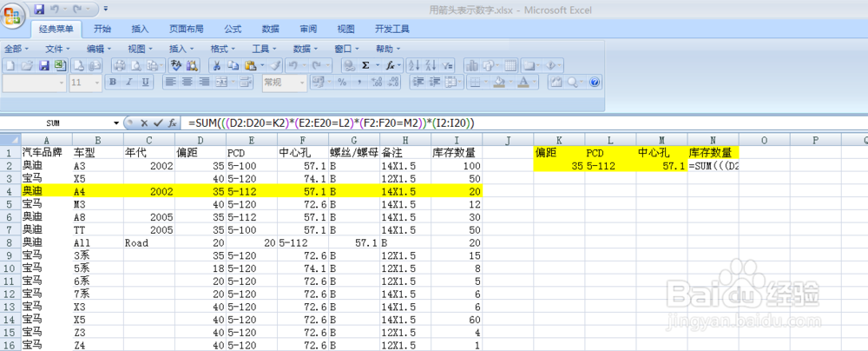Image resolution: width=868 pixels, height=351 pixels.
Task: Open the 插入 ribbon tab
Action: 140,29
